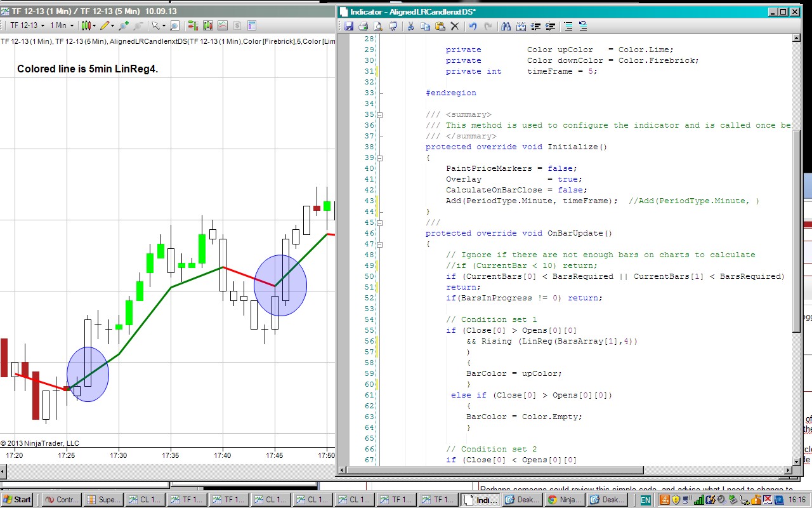812x508 pixels.
Task: Click the 17:45 time axis label
Action: point(275,455)
